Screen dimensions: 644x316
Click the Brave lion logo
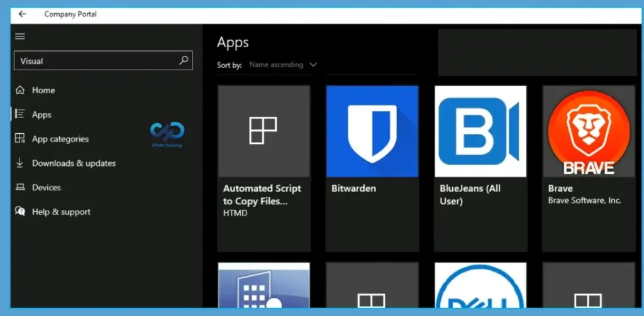[589, 131]
